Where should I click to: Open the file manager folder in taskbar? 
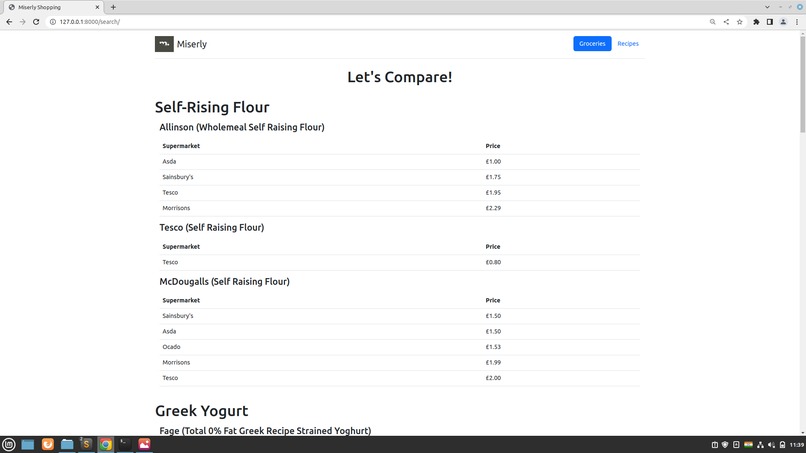click(67, 444)
